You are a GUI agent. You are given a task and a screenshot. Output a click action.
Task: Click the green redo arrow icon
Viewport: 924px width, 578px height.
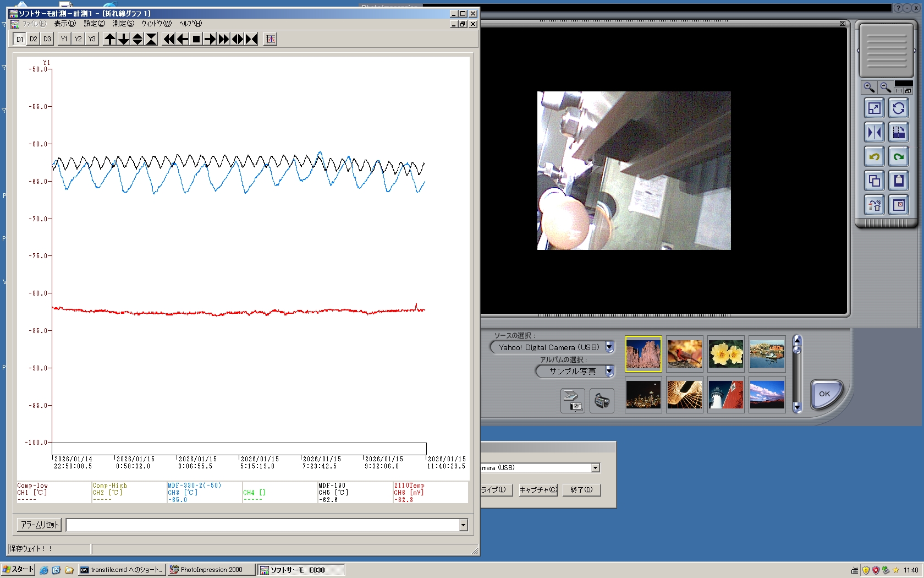899,157
